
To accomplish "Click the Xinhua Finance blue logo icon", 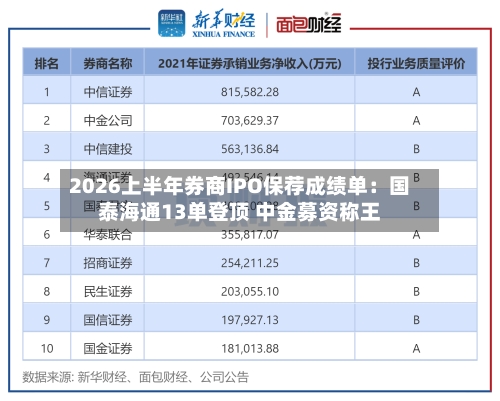I will [x=172, y=23].
